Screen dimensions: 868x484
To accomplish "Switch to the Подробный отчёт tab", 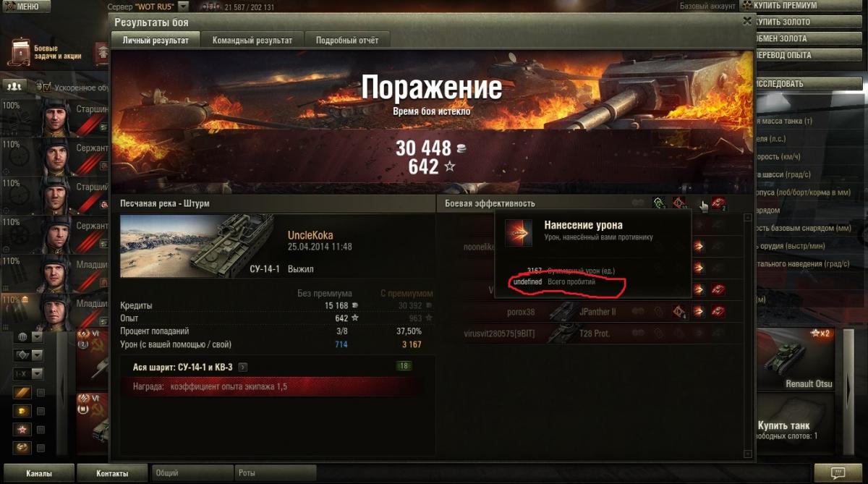I will [x=348, y=41].
